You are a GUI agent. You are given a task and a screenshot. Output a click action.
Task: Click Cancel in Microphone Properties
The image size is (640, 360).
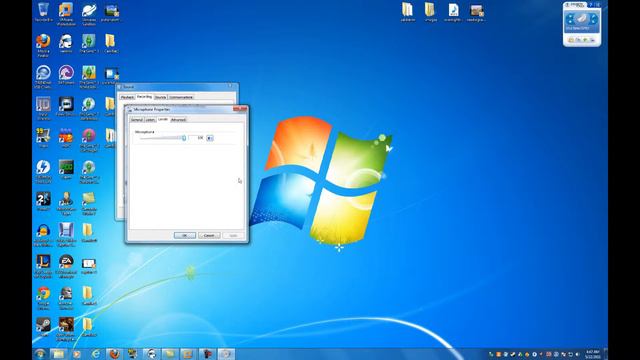point(209,236)
